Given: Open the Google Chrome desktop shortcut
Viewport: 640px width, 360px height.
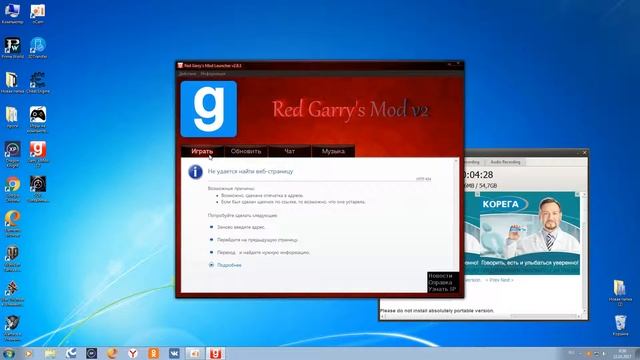Looking at the screenshot, I should [12, 189].
